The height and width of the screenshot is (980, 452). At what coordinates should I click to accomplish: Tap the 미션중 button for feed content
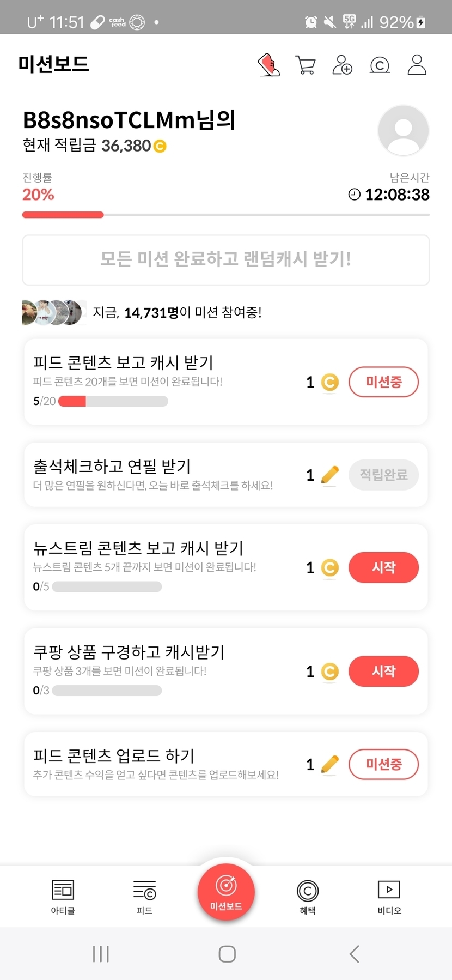tap(383, 382)
